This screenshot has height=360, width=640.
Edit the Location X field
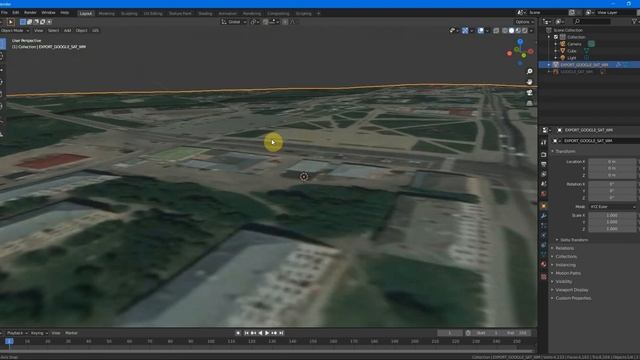612,162
